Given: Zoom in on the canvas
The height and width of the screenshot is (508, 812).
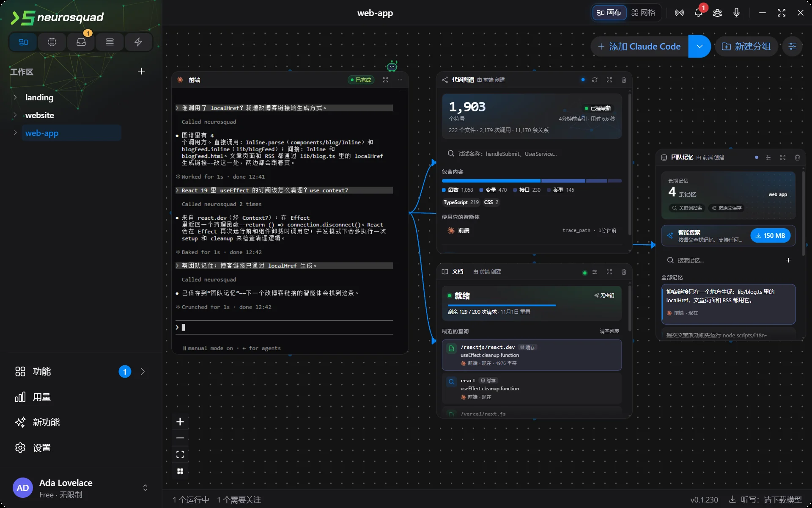Looking at the screenshot, I should click(x=180, y=422).
